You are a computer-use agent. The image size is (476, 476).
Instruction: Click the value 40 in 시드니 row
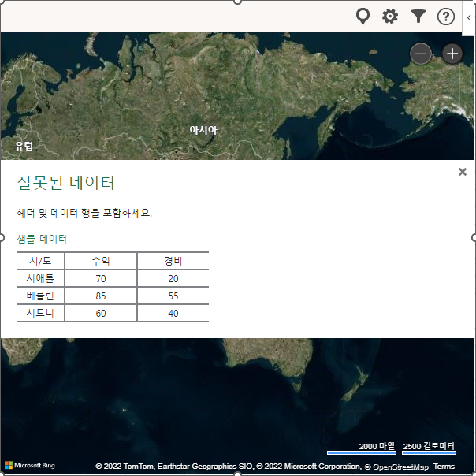173,313
